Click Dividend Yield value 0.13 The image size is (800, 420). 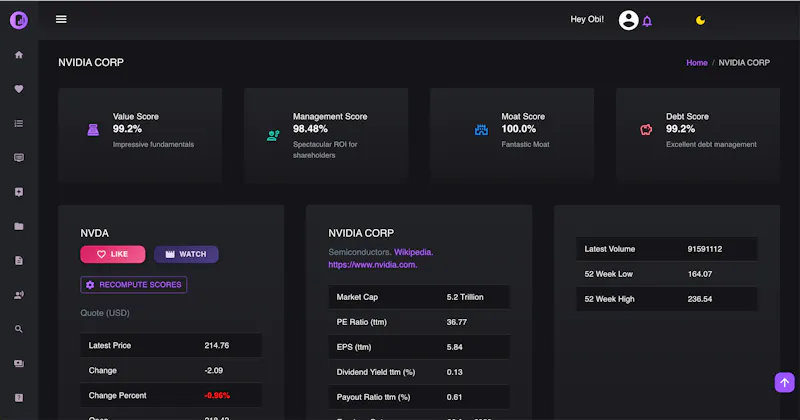coord(455,372)
